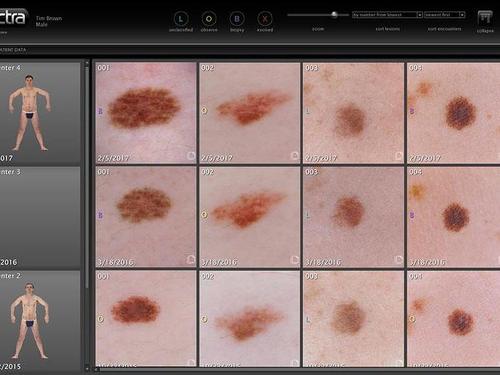Screen dimensions: 500x375
Task: Open lesion 001 image in Encounter 2 row
Action: (x=146, y=319)
